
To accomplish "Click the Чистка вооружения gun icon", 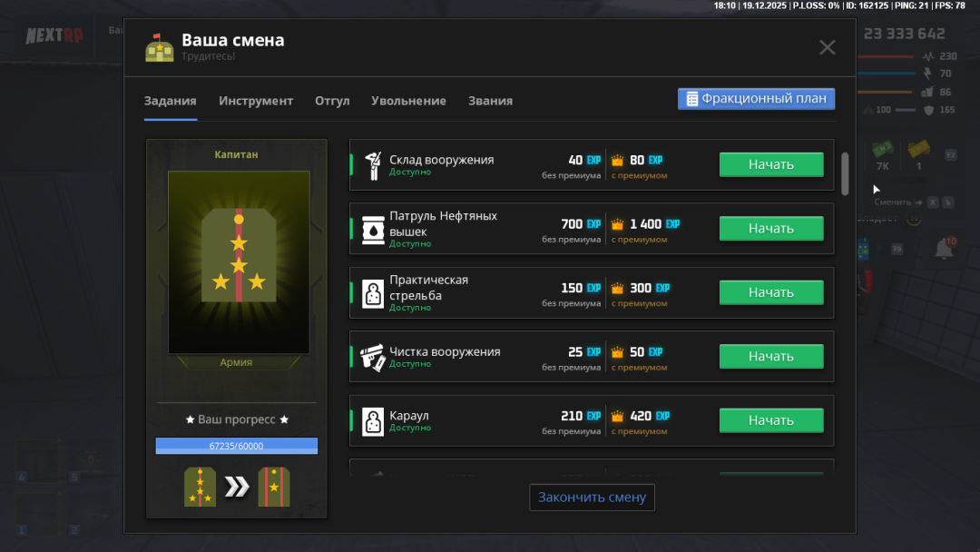I will pyautogui.click(x=372, y=357).
